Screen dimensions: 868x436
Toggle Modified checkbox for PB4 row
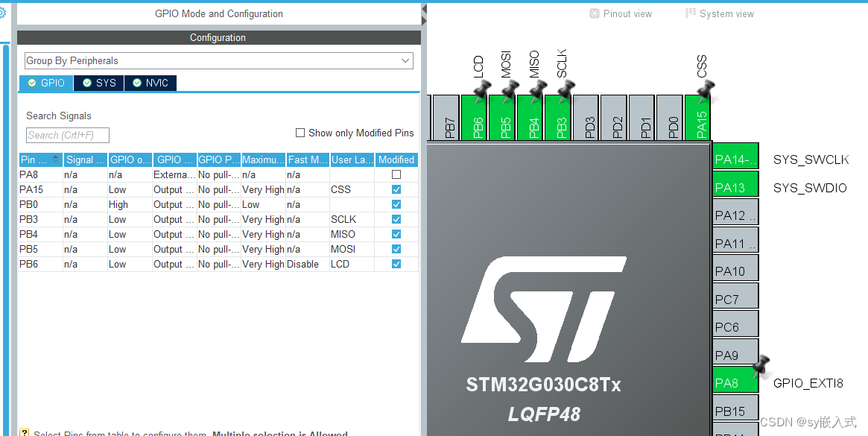396,234
